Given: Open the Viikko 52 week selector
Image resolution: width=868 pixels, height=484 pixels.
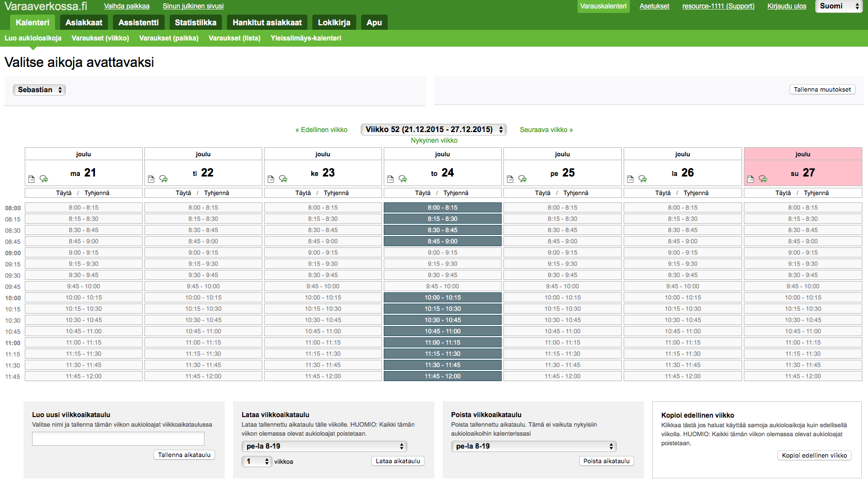Looking at the screenshot, I should point(434,129).
